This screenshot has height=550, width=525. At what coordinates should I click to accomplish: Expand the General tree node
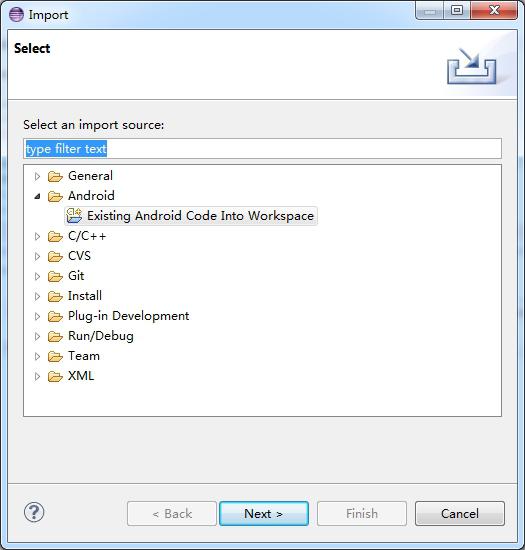37,176
